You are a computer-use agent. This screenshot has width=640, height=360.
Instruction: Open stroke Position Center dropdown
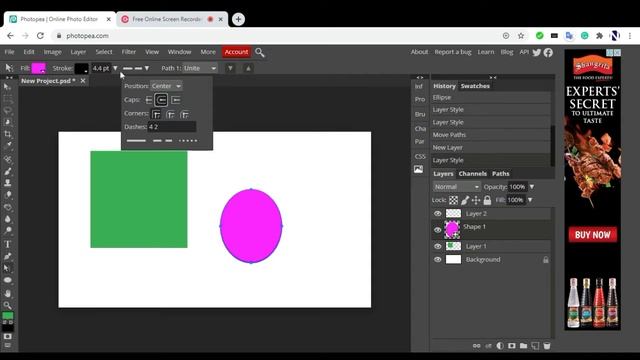click(x=166, y=86)
